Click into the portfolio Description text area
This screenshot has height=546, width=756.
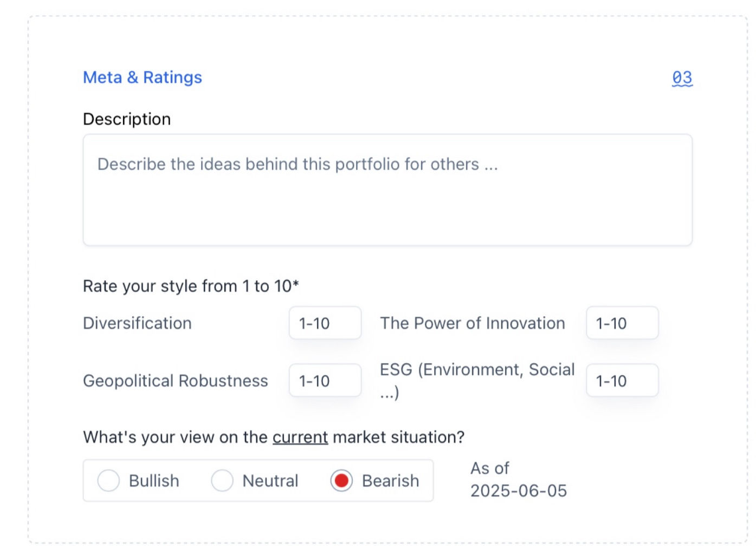[x=387, y=190]
